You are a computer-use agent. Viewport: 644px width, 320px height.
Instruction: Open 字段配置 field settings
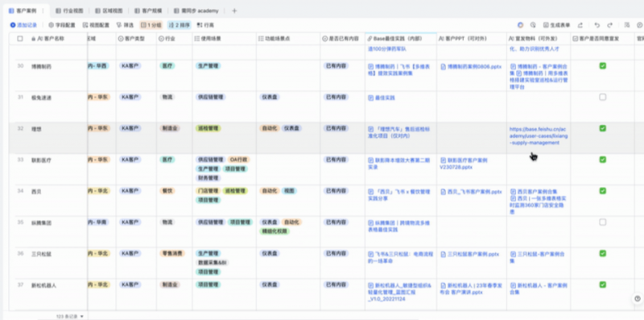pyautogui.click(x=62, y=25)
